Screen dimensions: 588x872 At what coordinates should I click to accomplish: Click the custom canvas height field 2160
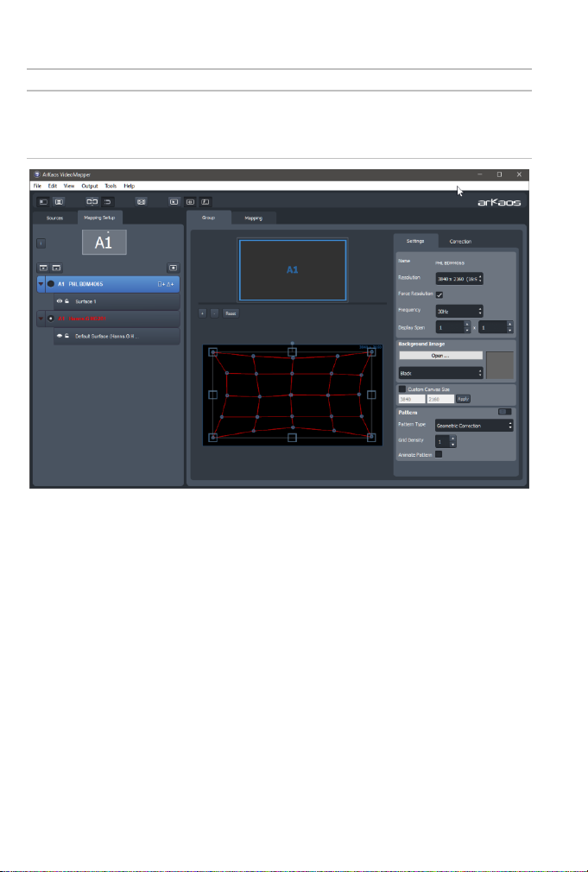point(440,399)
